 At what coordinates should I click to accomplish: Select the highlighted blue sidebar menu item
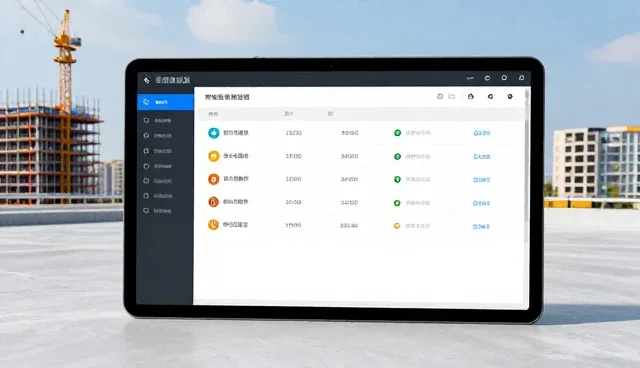coord(165,102)
